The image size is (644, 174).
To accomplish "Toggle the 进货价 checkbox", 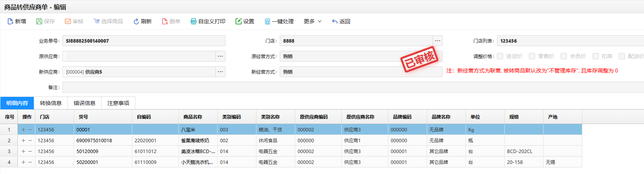I will [x=500, y=56].
